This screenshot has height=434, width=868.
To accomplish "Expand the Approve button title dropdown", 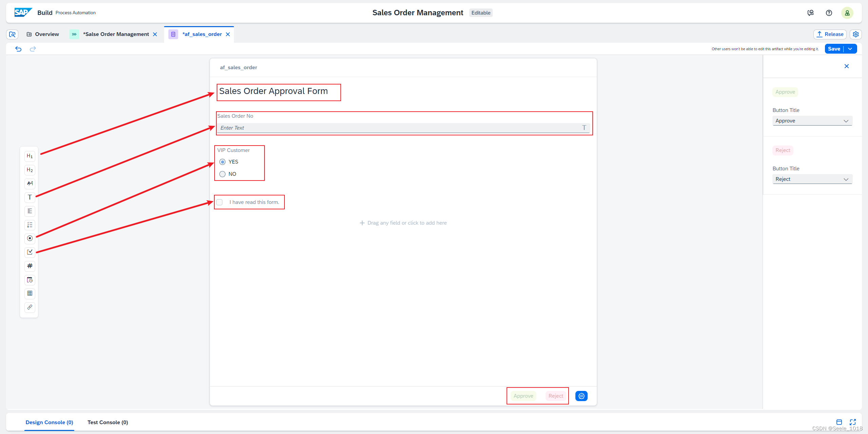I will point(845,121).
